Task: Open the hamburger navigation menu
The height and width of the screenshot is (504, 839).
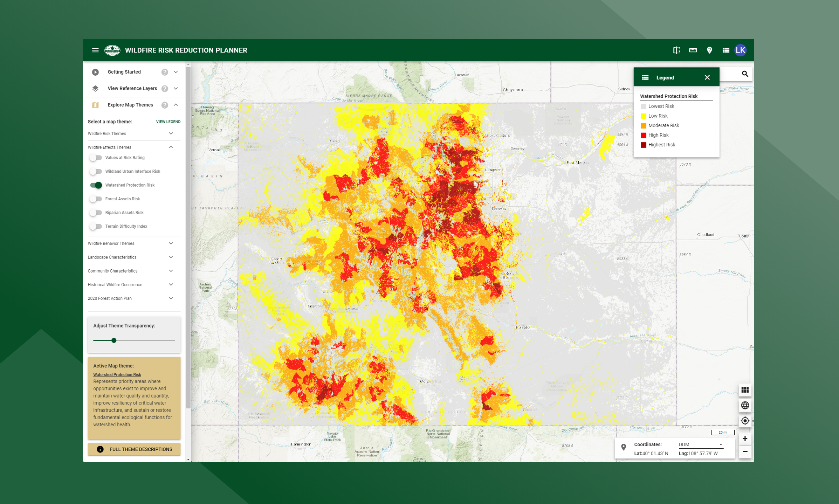Action: coord(95,50)
